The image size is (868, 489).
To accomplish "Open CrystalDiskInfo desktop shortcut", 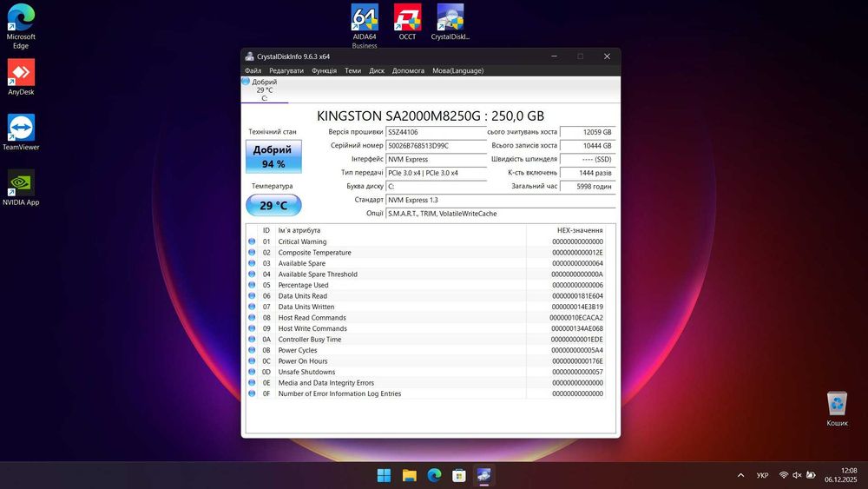I will click(450, 23).
